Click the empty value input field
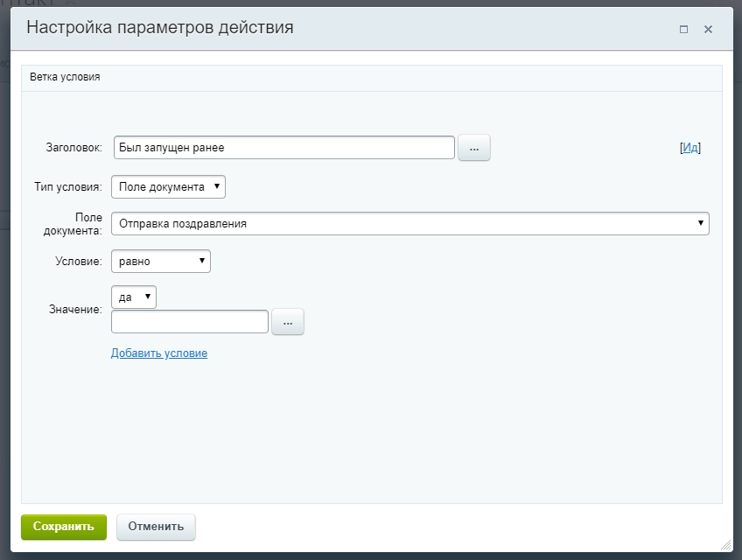 click(x=190, y=322)
